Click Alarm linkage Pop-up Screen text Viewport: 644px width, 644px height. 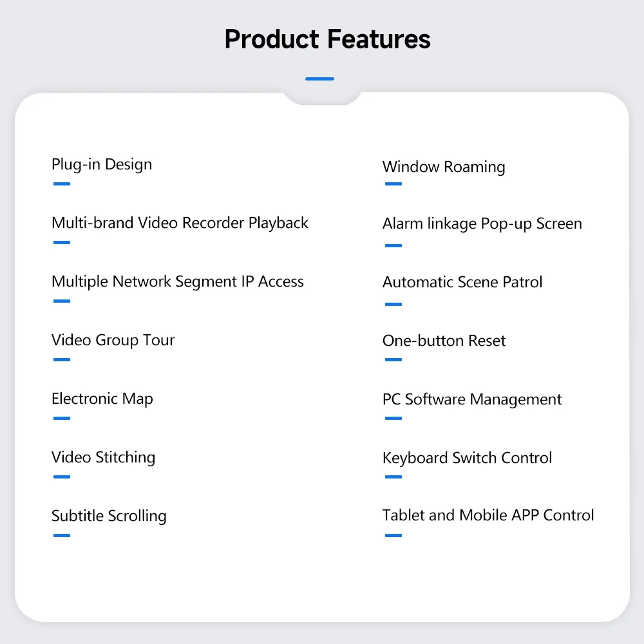[x=482, y=224]
